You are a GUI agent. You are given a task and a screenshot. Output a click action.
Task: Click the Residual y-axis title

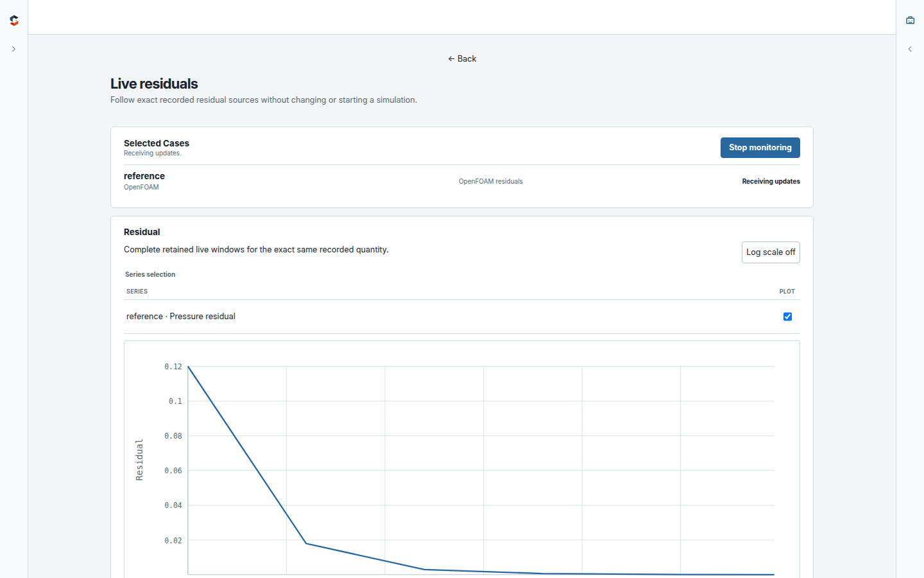pos(139,460)
